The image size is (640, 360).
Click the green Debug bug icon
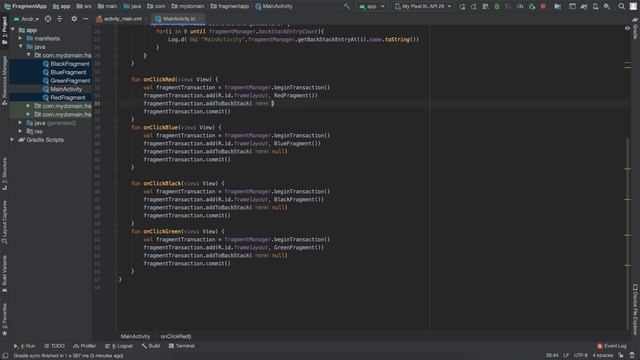pos(497,7)
